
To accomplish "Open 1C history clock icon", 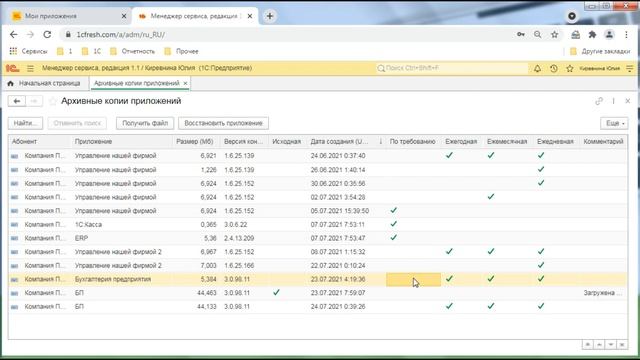I will click(x=553, y=69).
